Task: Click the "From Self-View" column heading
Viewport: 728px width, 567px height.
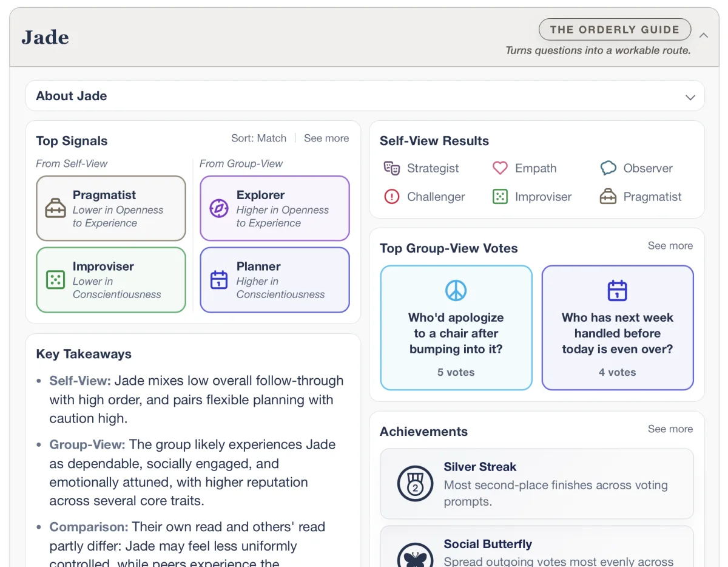Action: click(x=72, y=163)
